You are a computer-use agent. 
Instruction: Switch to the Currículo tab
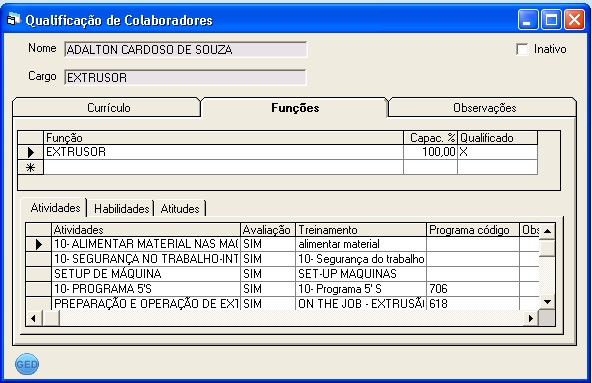pos(108,108)
